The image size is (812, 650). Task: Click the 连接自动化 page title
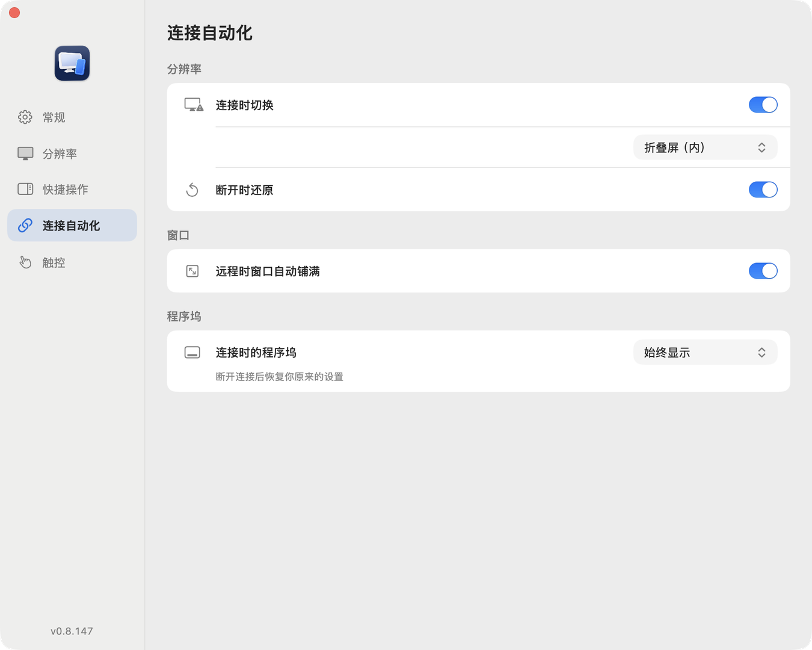click(209, 33)
